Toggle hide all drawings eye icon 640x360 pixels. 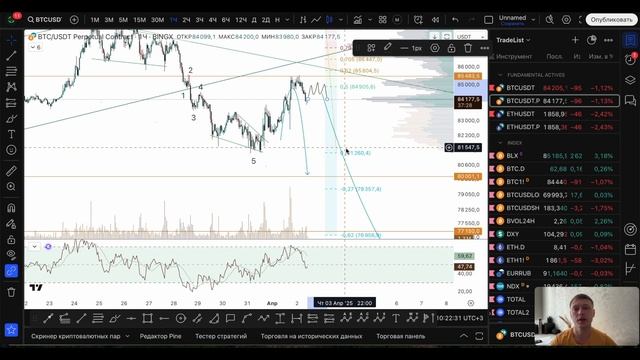11,255
